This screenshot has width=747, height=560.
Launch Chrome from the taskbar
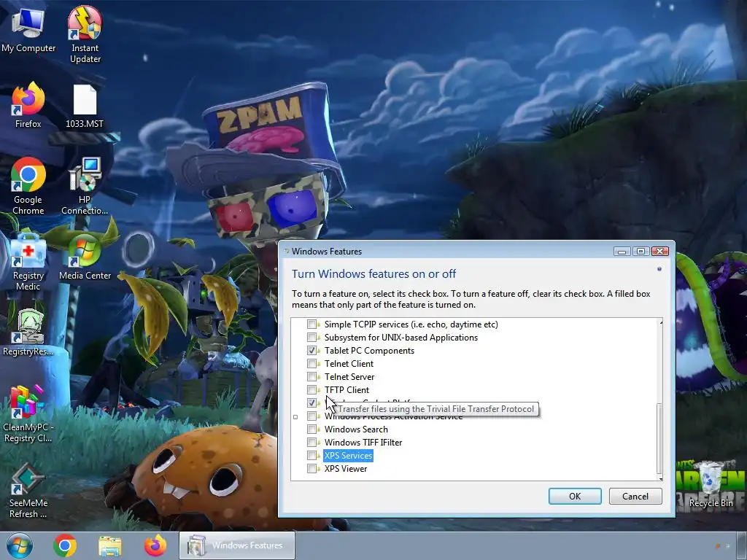click(65, 545)
